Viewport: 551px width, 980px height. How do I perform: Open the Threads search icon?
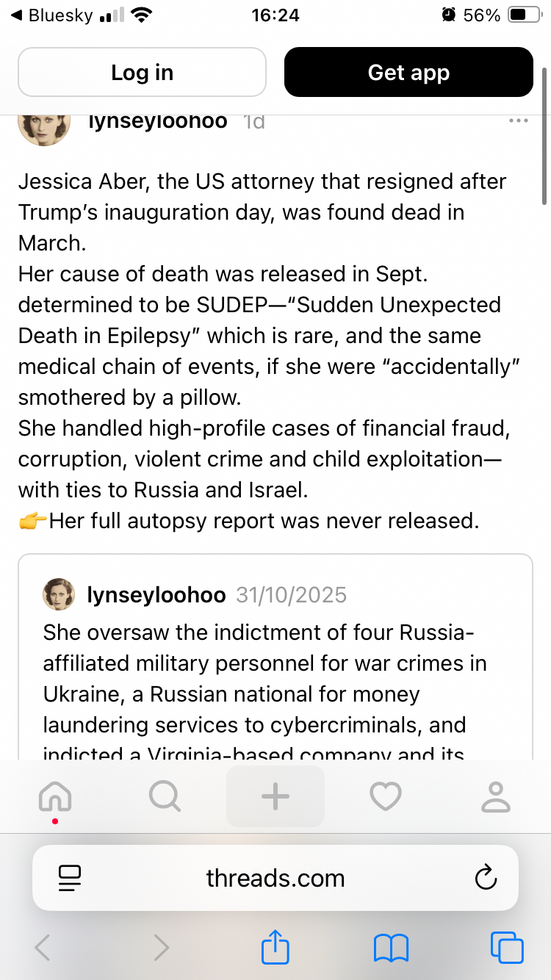tap(165, 796)
